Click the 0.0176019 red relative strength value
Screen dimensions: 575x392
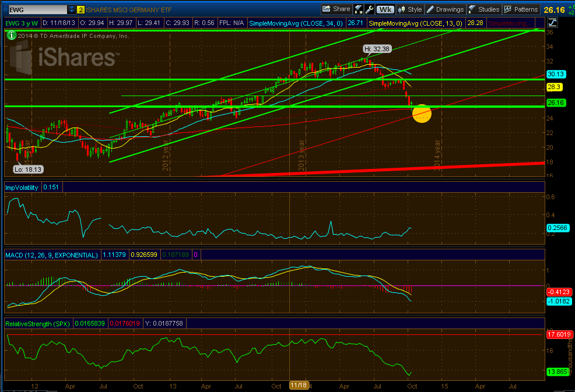(125, 323)
